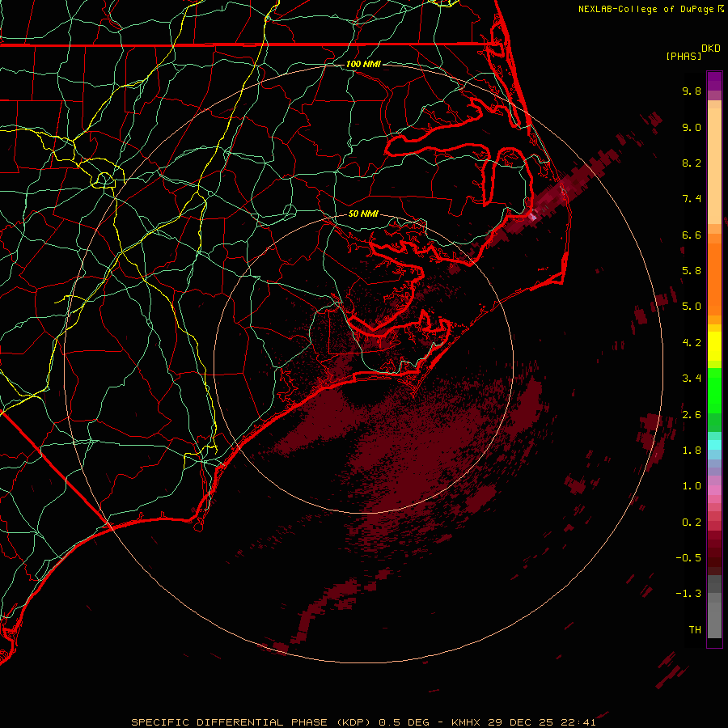The height and width of the screenshot is (728, 728).
Task: Click the 5.0 scale value
Action: click(692, 307)
